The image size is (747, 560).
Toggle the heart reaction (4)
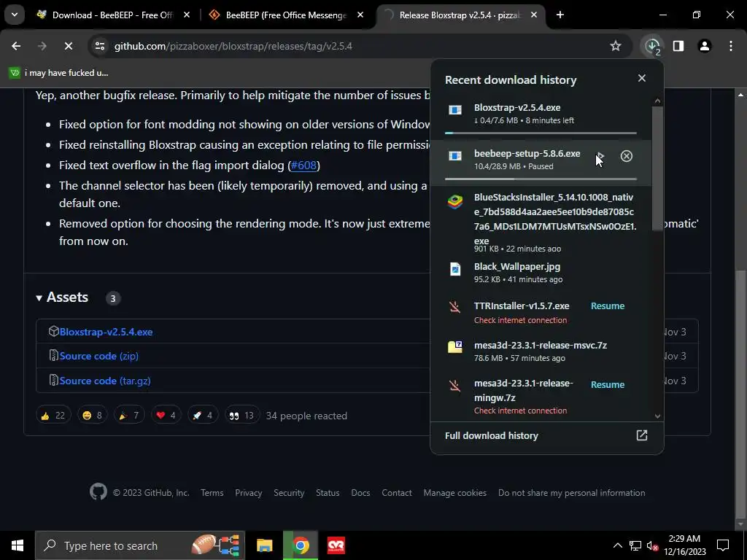166,416
